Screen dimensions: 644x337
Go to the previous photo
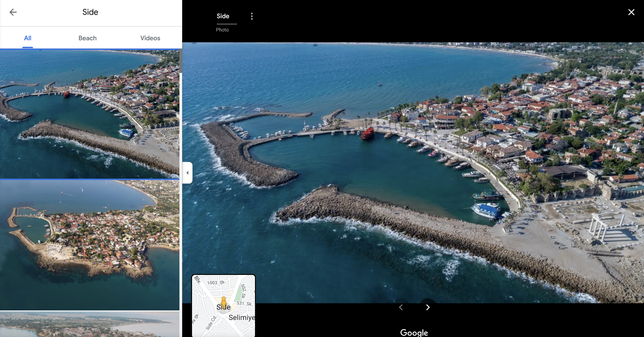[x=401, y=307]
